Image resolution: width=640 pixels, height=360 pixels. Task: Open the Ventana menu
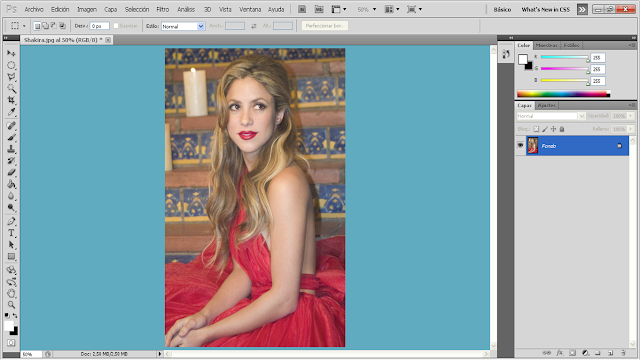pos(250,9)
